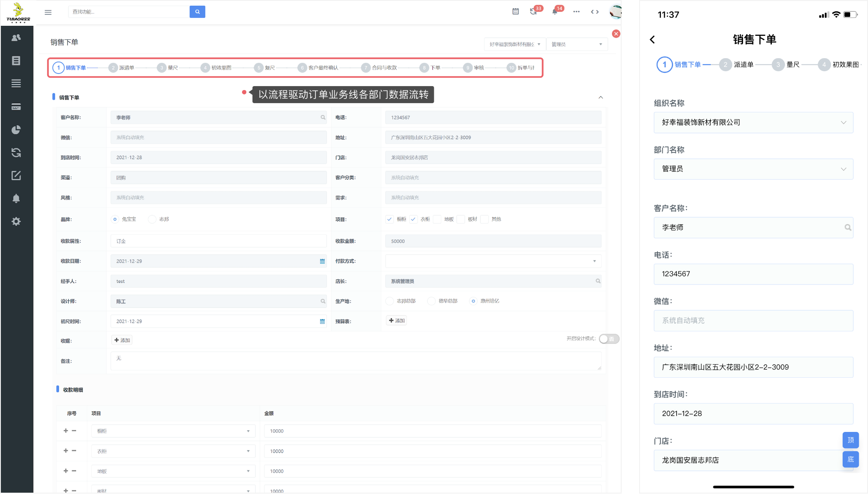Viewport: 868px width, 494px height.
Task: Expand 组织名称 dropdown in mobile view
Action: coord(753,122)
